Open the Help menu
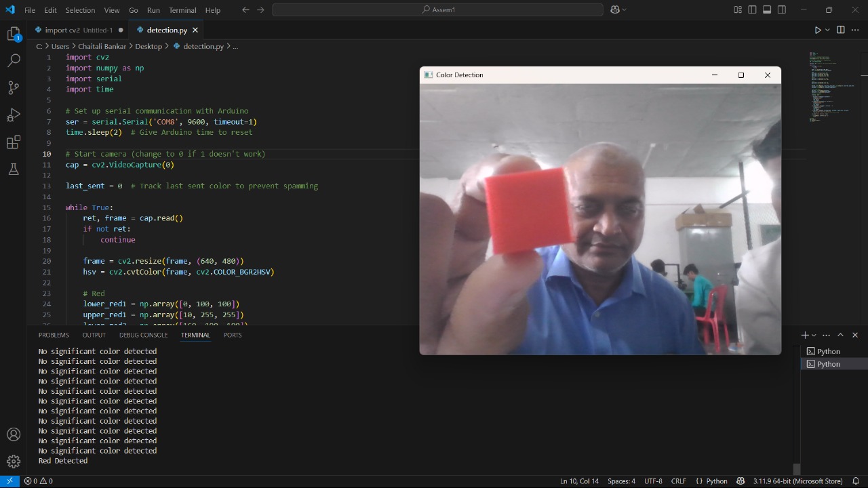 (x=213, y=10)
